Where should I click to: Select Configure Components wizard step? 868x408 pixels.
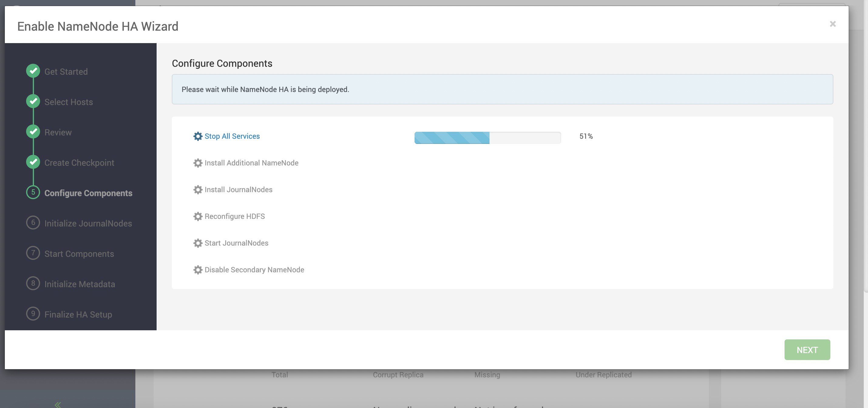pyautogui.click(x=88, y=193)
